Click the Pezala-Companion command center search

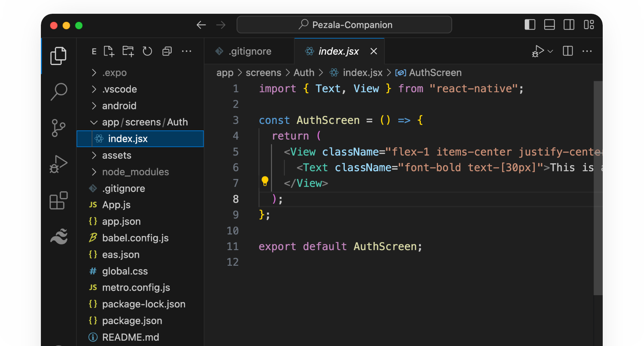click(344, 25)
